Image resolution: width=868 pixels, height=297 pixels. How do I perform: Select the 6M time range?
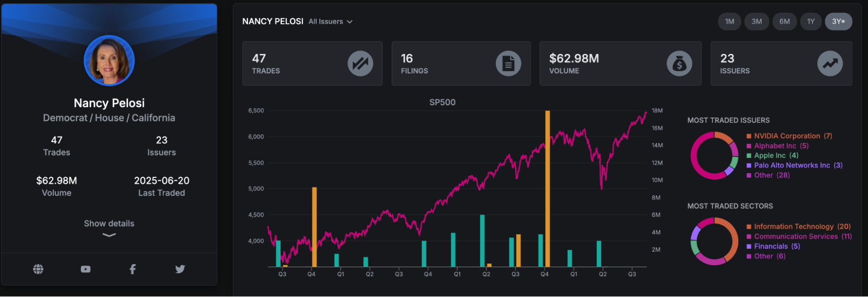pos(784,21)
